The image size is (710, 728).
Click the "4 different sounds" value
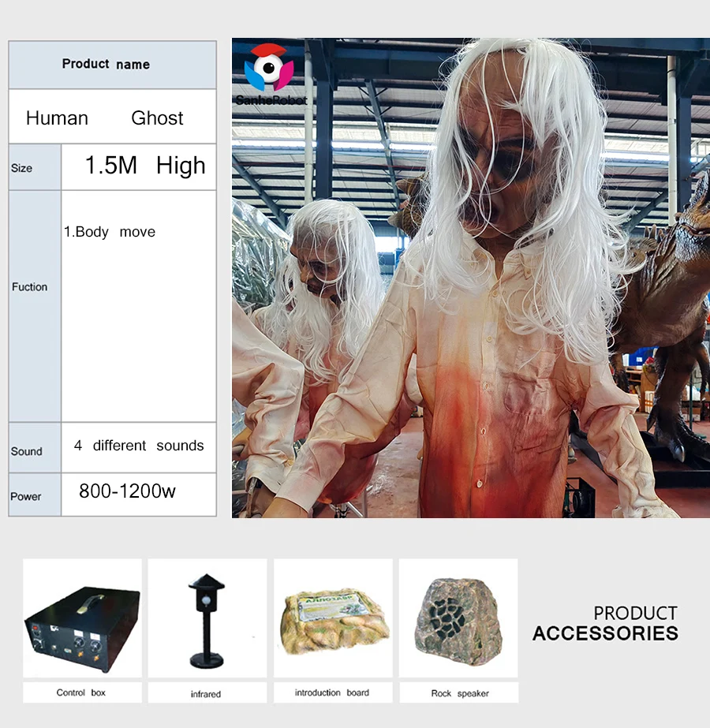point(139,446)
